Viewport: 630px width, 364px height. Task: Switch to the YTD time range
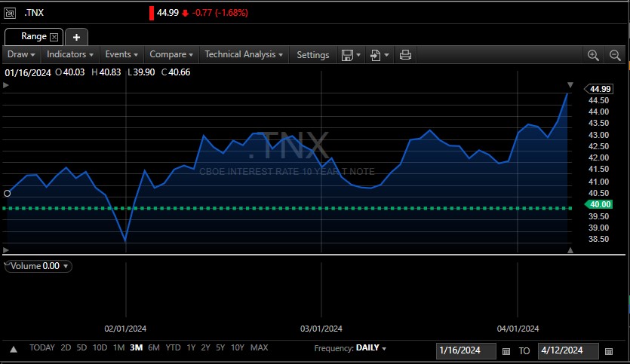173,347
